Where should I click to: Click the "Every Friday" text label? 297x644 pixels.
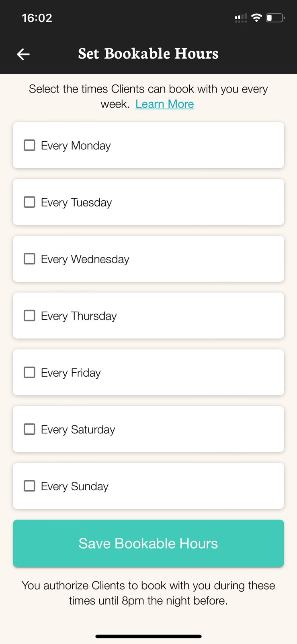pos(71,373)
